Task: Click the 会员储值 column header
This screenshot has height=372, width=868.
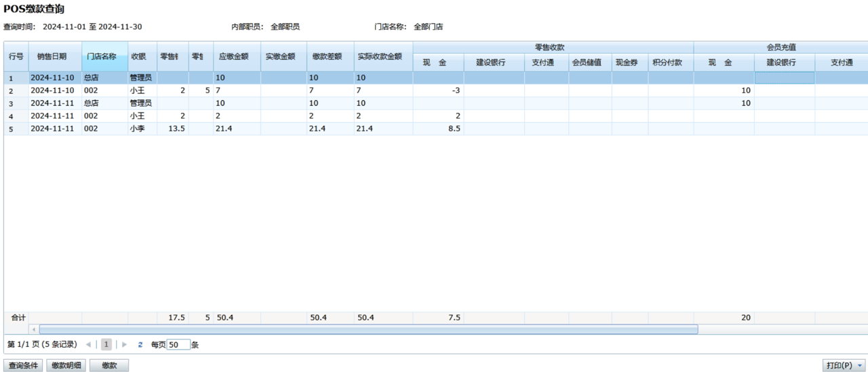Action: (587, 62)
